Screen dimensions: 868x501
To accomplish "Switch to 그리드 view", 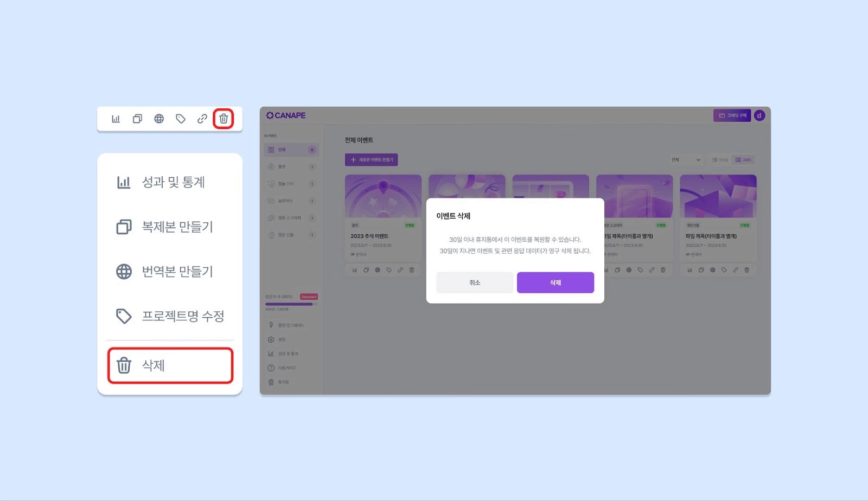I will [x=743, y=159].
